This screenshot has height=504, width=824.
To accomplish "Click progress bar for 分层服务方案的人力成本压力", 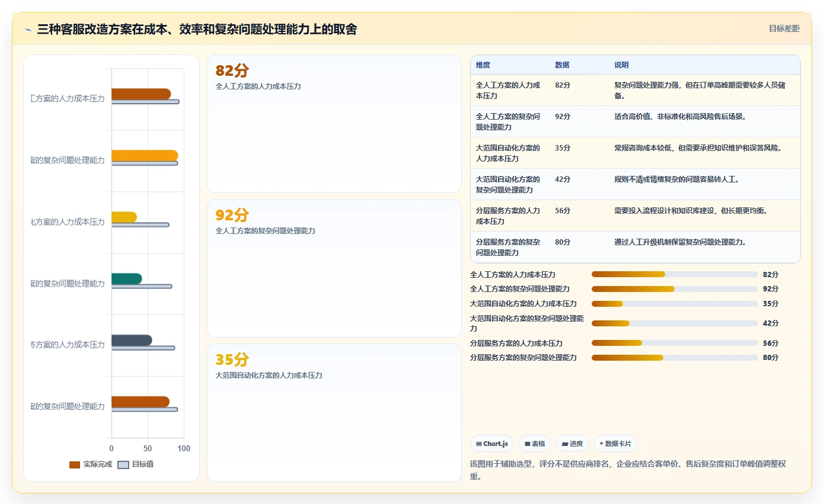I will click(x=675, y=343).
